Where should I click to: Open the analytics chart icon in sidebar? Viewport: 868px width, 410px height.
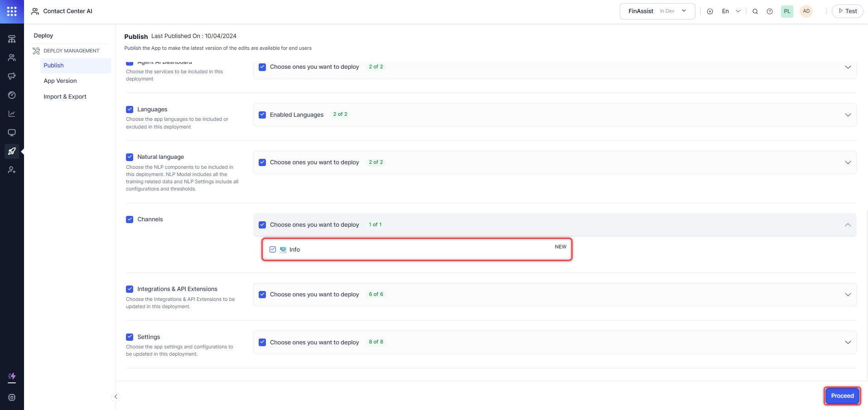(12, 114)
